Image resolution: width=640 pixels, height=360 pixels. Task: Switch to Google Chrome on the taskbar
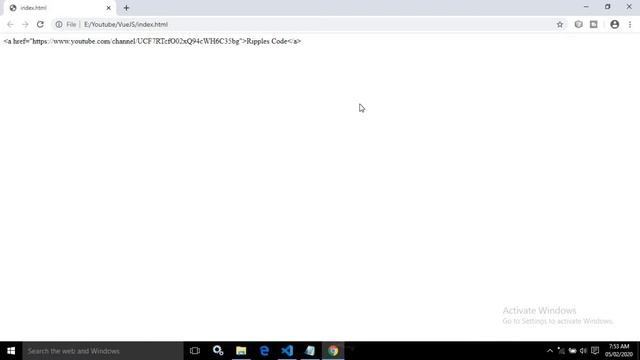click(x=333, y=351)
